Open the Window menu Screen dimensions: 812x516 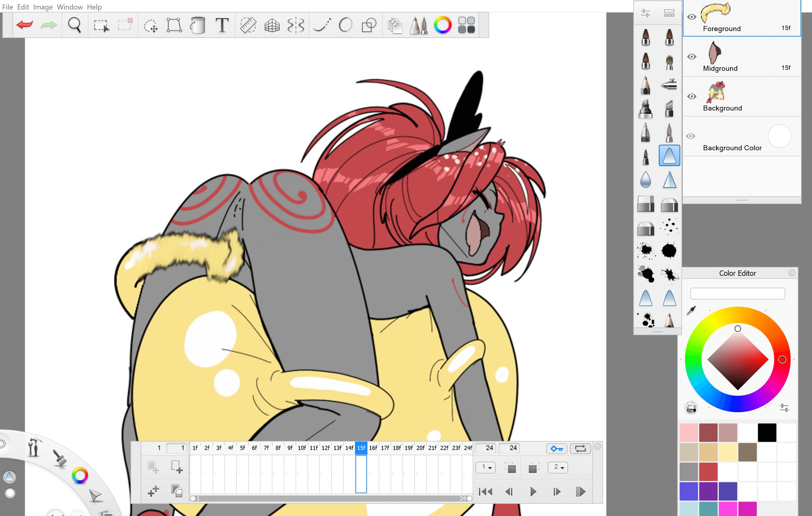pos(69,7)
